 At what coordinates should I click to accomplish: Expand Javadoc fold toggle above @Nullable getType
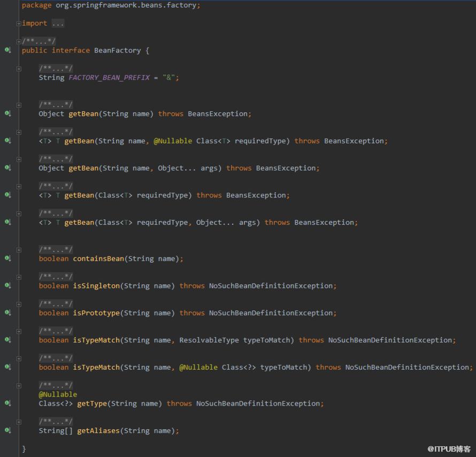pos(19,386)
